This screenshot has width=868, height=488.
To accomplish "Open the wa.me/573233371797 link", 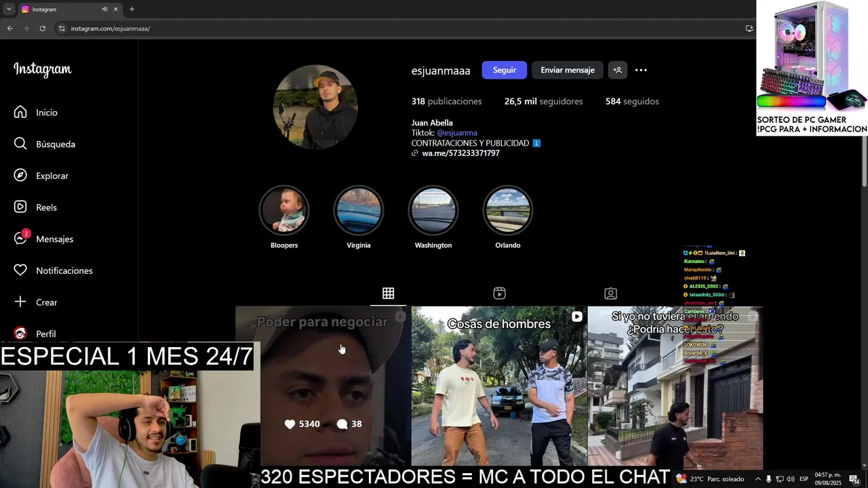I will click(460, 153).
